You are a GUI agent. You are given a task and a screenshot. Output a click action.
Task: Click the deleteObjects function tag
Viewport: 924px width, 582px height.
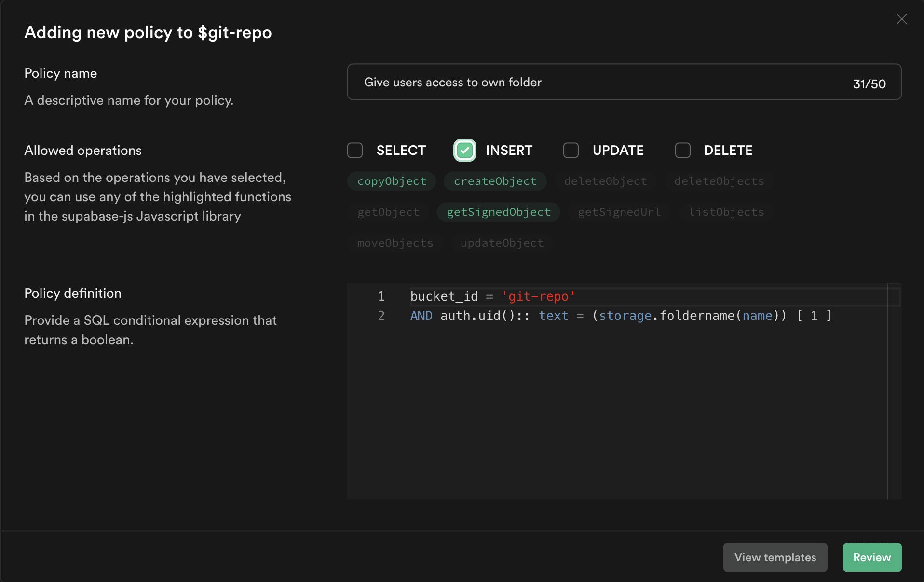[719, 181]
